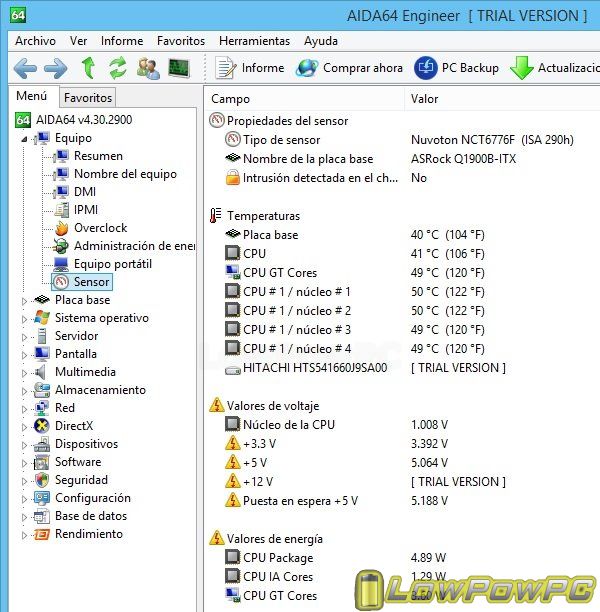Expand the Placa base tree node
This screenshot has height=612, width=600.
25,300
